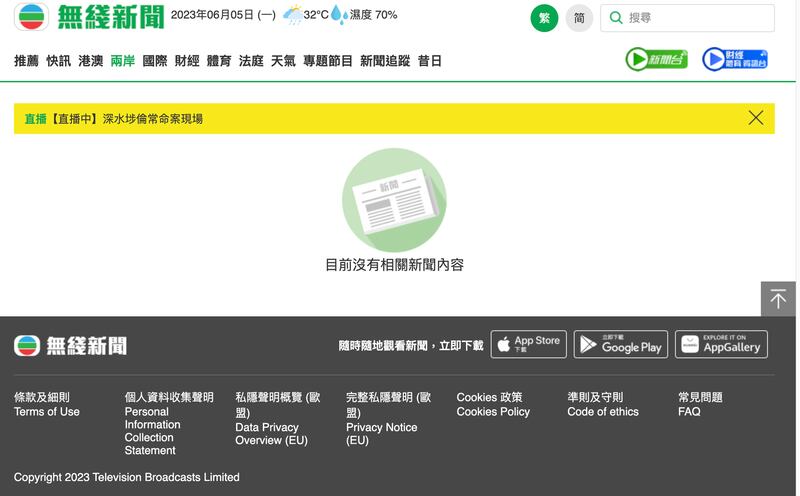Screen dimensions: 800x496
Task: Open the 專題節目 menu item
Action: (x=328, y=61)
